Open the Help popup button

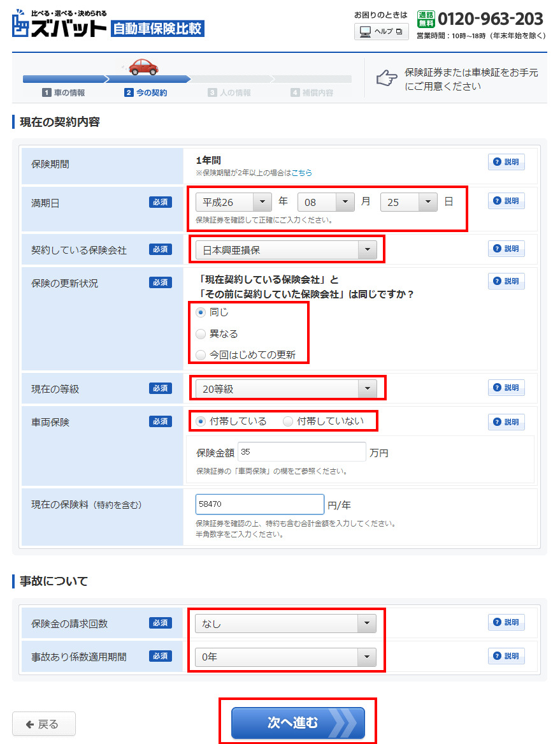coord(381,32)
